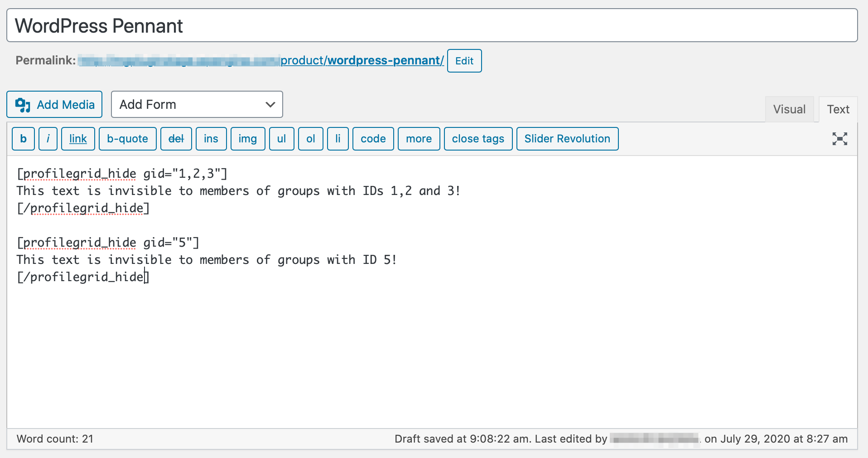Mark text deleted with the del quicktag
The height and width of the screenshot is (458, 868).
(x=176, y=139)
